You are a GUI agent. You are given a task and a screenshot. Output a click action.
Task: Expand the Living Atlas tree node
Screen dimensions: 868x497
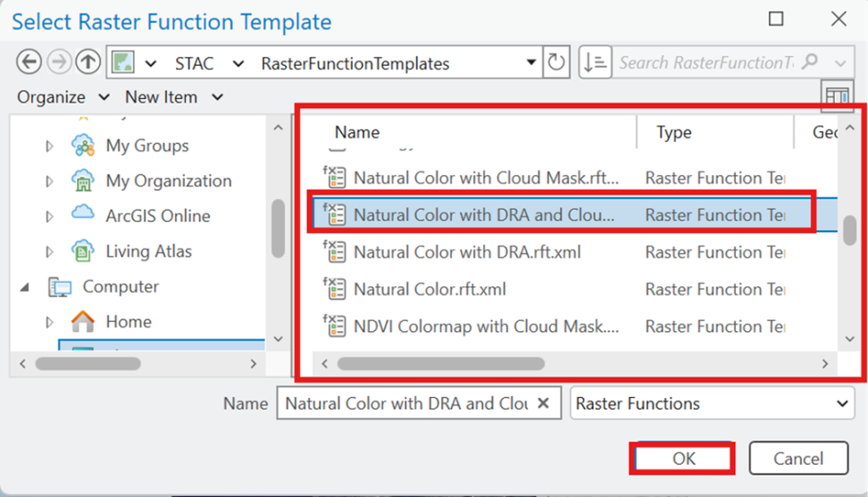pos(49,252)
